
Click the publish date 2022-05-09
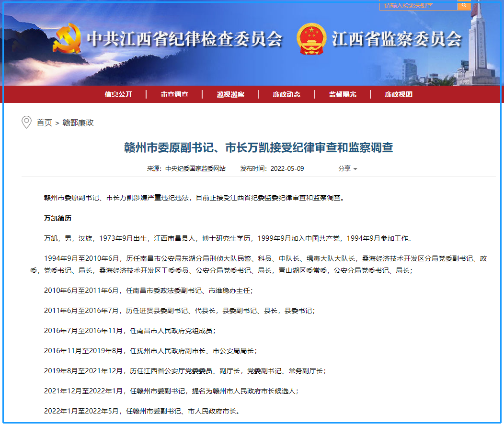click(287, 168)
